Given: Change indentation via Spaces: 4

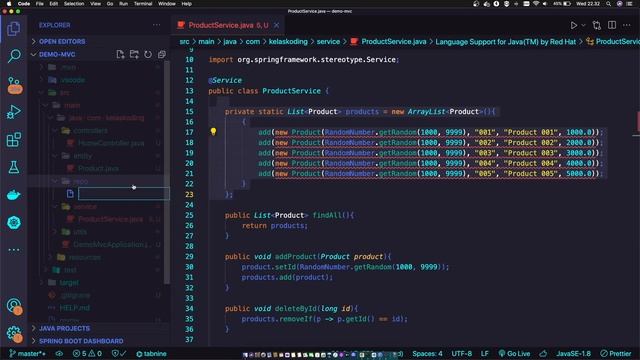Looking at the screenshot, I should pos(427,353).
